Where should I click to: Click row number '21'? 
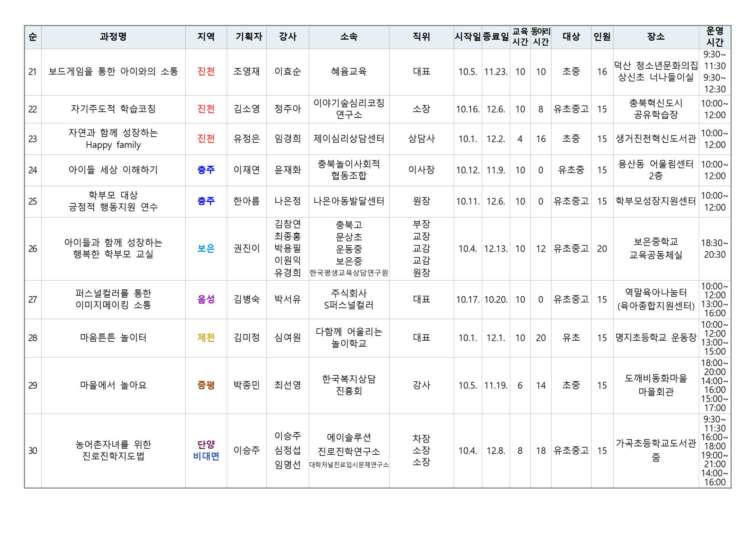(33, 72)
